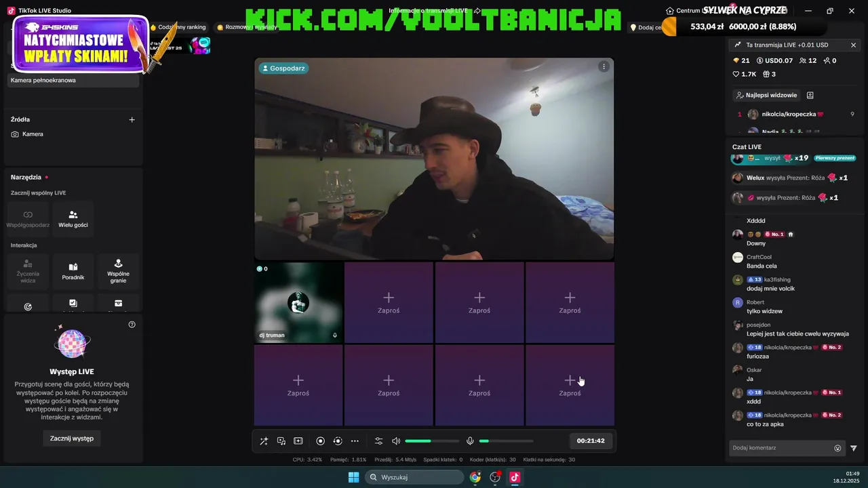Click the Zacznij występ button

click(72, 439)
